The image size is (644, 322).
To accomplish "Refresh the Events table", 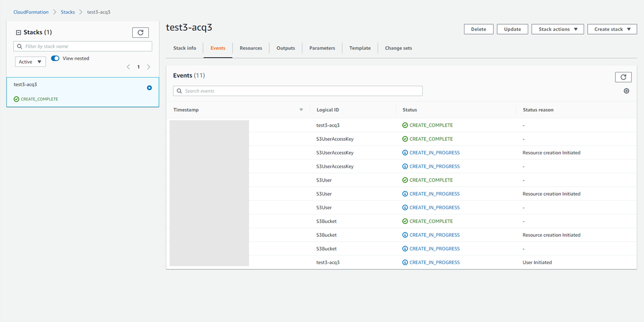I will 623,76.
